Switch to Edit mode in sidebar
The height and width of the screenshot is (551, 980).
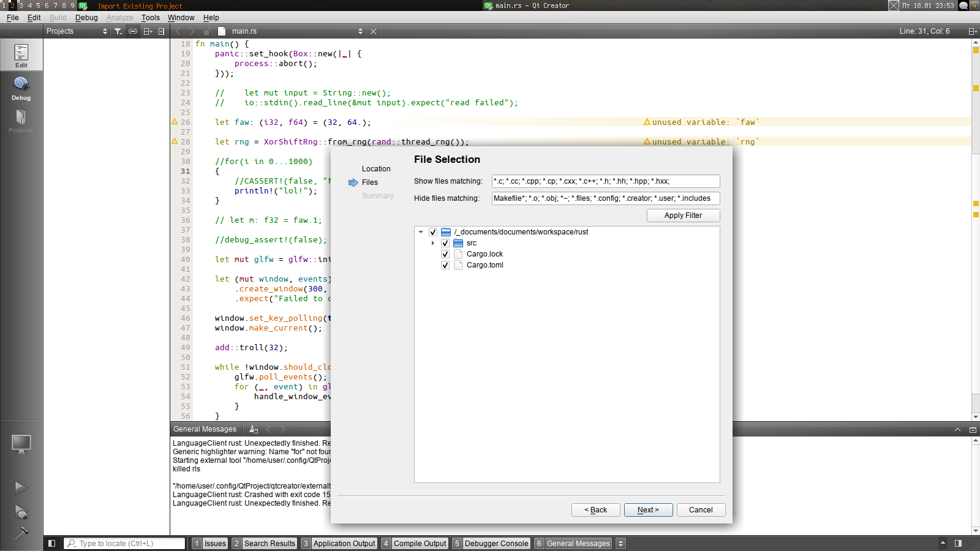(21, 55)
